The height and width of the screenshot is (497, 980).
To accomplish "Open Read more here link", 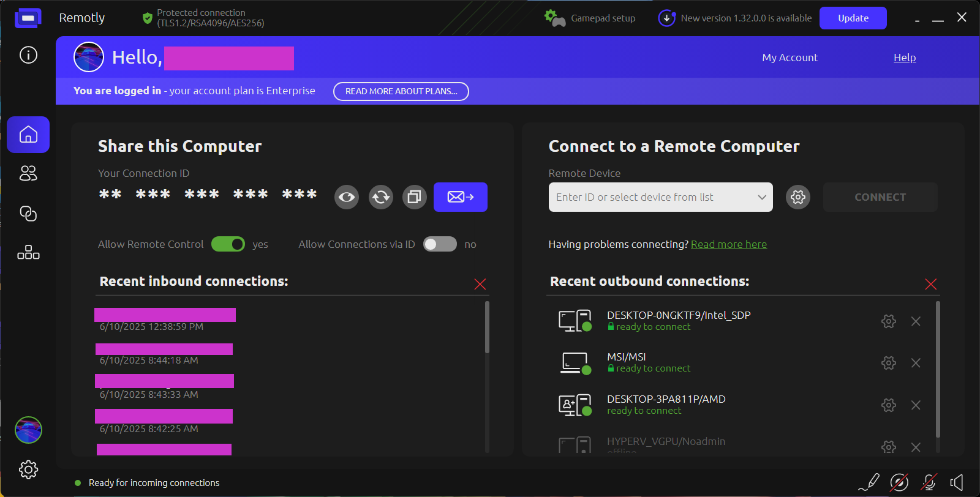I will tap(729, 244).
